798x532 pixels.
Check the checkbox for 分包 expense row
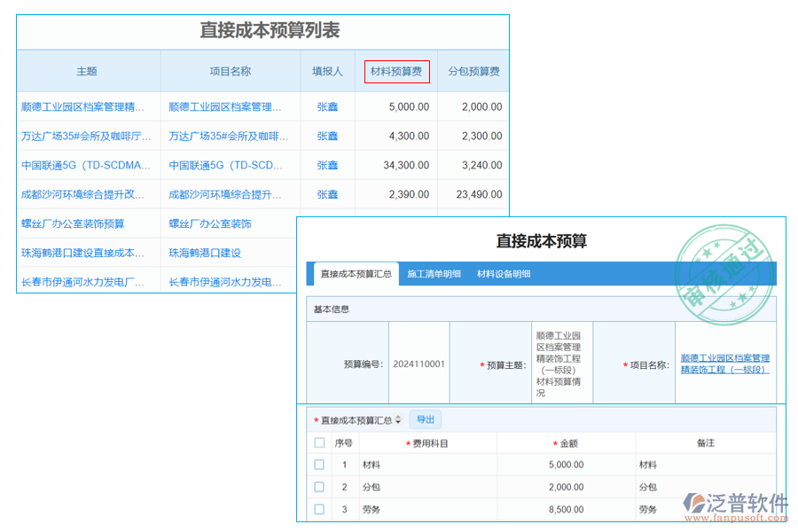(x=319, y=489)
